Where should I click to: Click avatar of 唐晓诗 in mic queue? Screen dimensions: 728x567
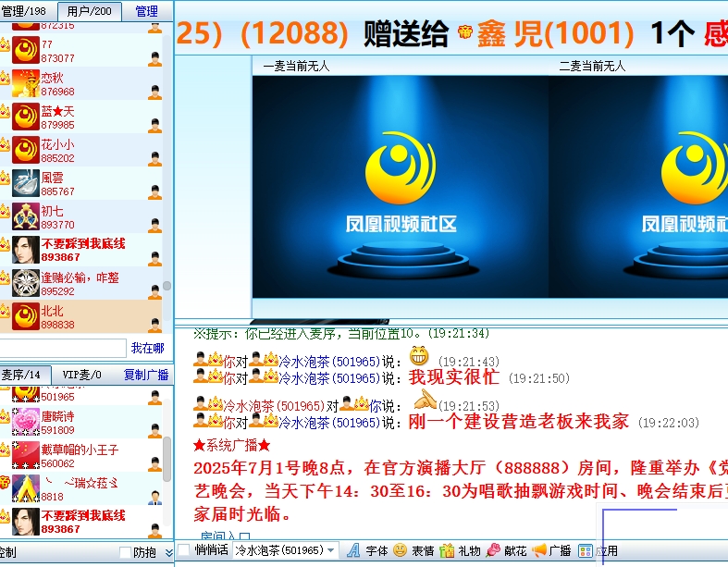[26, 422]
